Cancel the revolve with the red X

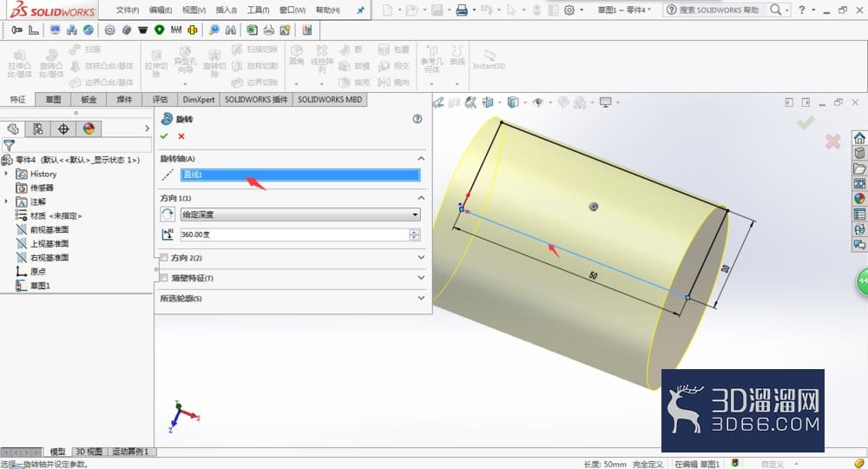click(181, 136)
